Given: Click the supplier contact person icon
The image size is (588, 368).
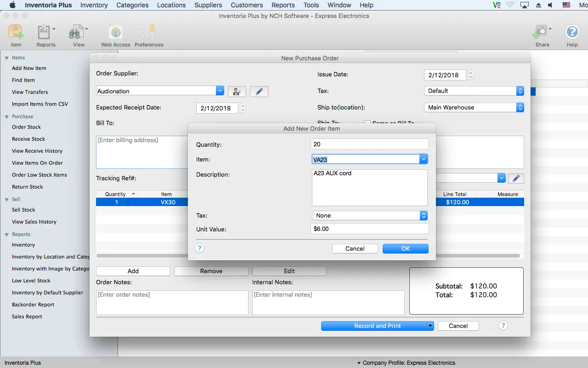Looking at the screenshot, I should [x=237, y=92].
